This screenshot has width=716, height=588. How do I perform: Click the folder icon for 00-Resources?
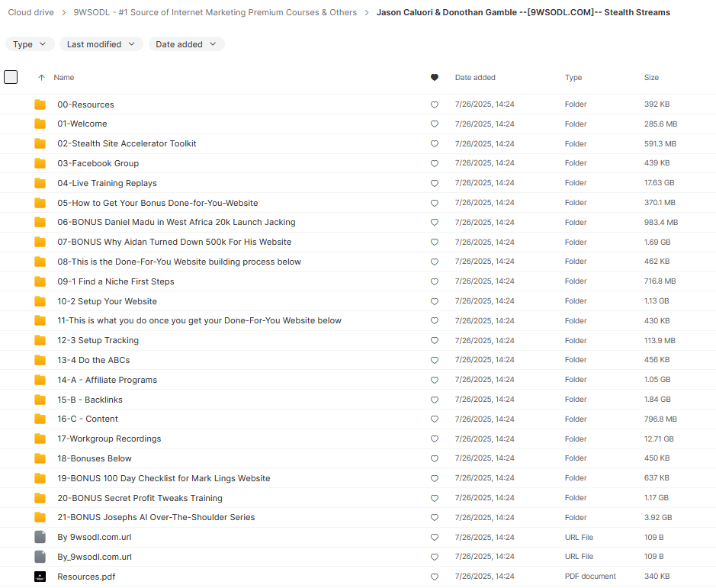40,104
